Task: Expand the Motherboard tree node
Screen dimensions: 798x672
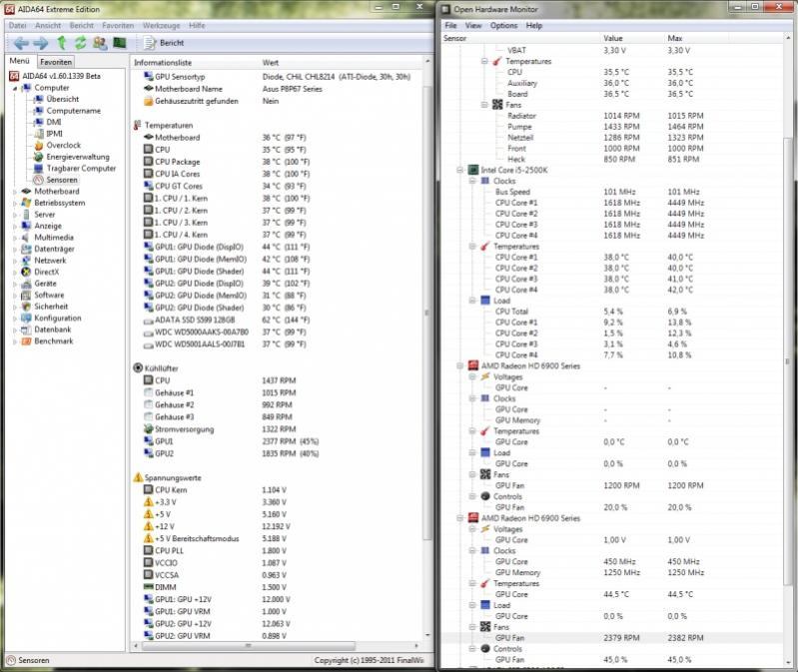Action: coord(15,192)
